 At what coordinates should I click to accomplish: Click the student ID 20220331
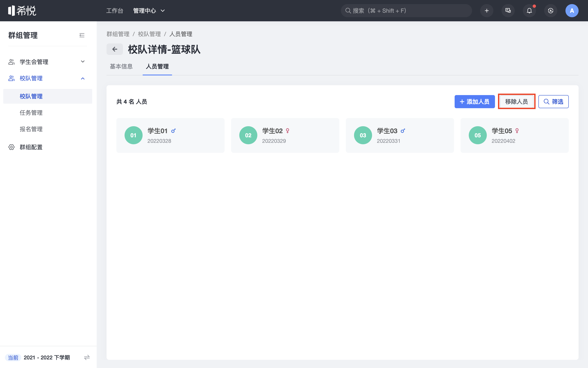click(388, 141)
